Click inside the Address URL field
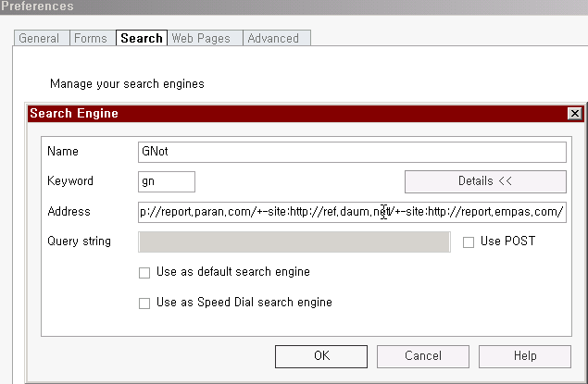The image size is (588, 384). pos(352,212)
